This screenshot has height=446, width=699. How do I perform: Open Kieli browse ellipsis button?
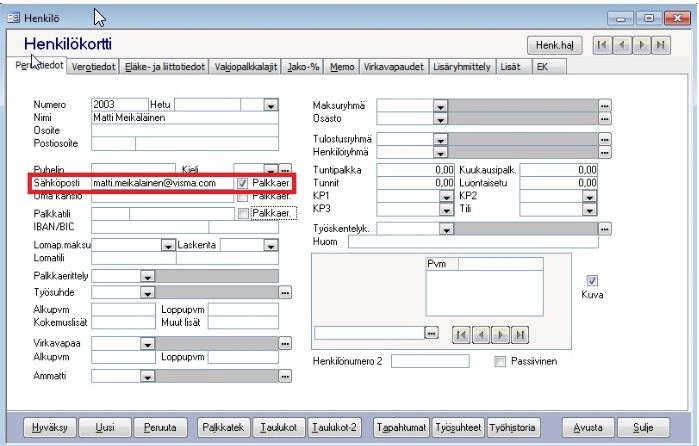tap(285, 170)
